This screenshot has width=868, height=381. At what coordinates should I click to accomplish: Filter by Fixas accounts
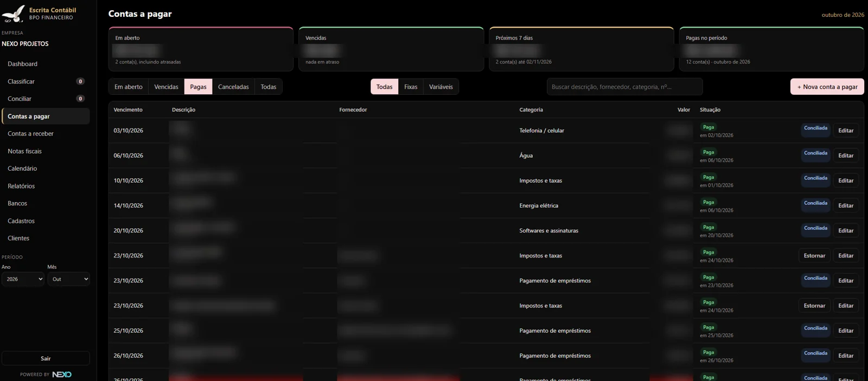tap(411, 87)
